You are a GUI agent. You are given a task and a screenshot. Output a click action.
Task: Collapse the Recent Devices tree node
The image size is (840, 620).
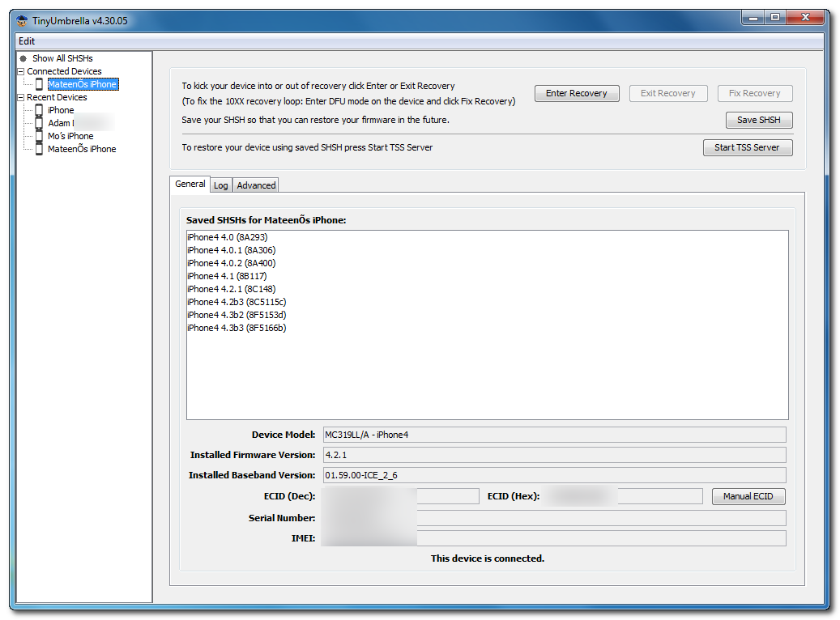[x=21, y=97]
